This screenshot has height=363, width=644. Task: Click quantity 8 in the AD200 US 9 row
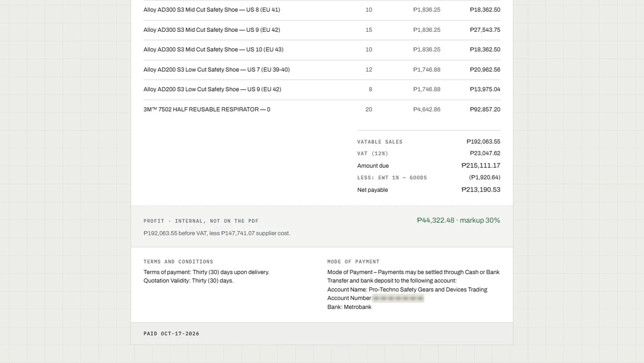(370, 89)
